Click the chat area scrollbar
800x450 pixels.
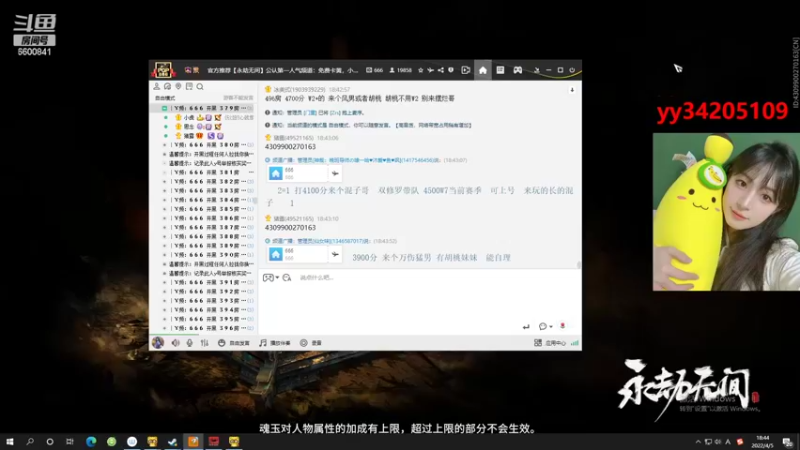(x=579, y=265)
